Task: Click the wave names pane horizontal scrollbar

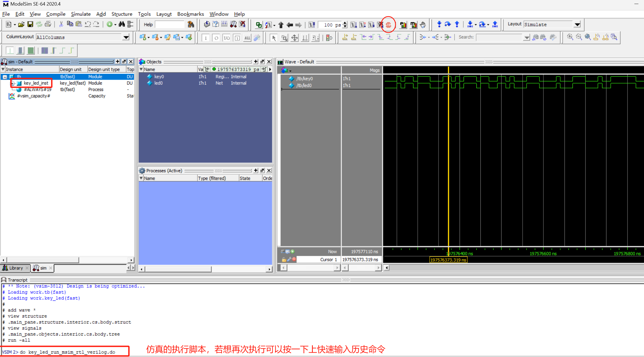Action: point(310,267)
